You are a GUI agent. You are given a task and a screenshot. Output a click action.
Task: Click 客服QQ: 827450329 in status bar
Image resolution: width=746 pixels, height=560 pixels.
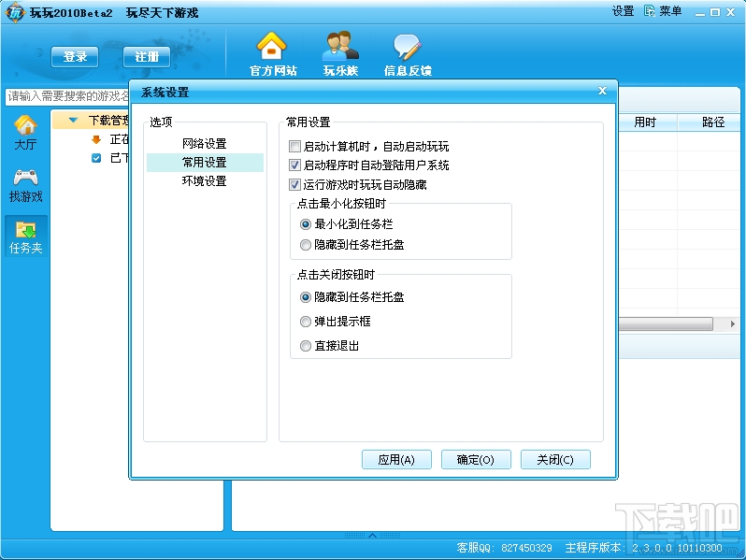[504, 548]
